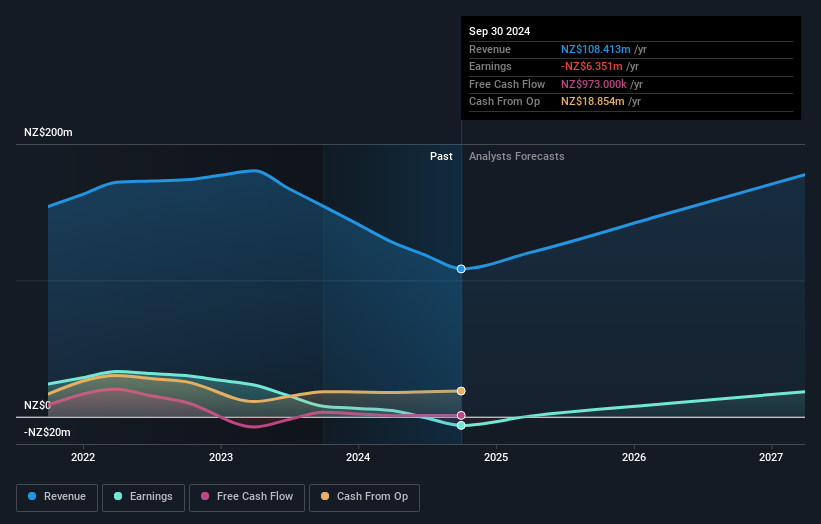The height and width of the screenshot is (524, 821).
Task: Toggle the Free Cash Flow legend button
Action: (247, 497)
